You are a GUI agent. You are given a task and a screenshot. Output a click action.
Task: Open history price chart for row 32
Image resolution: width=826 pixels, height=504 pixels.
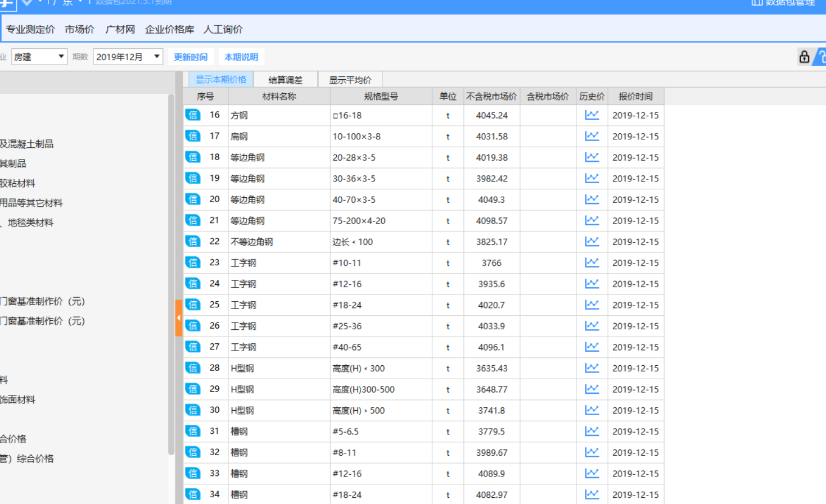pos(592,452)
